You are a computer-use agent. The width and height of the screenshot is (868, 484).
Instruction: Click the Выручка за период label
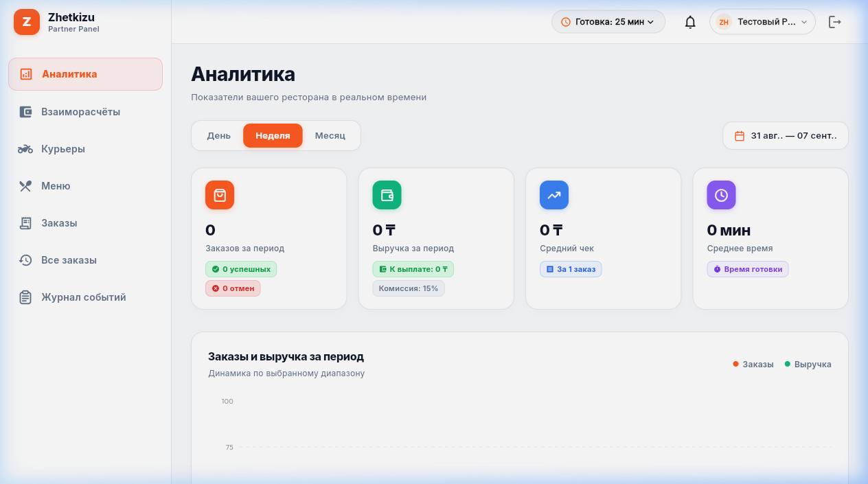tap(413, 249)
